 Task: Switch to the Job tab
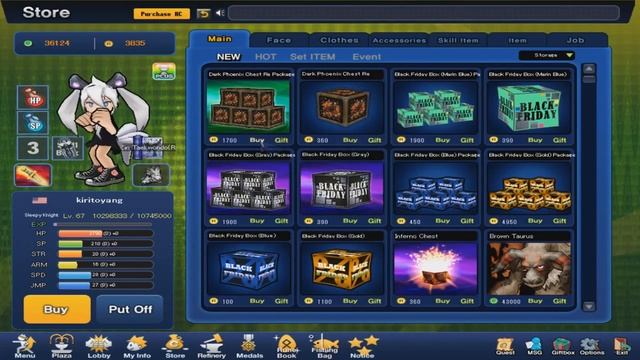tap(576, 40)
